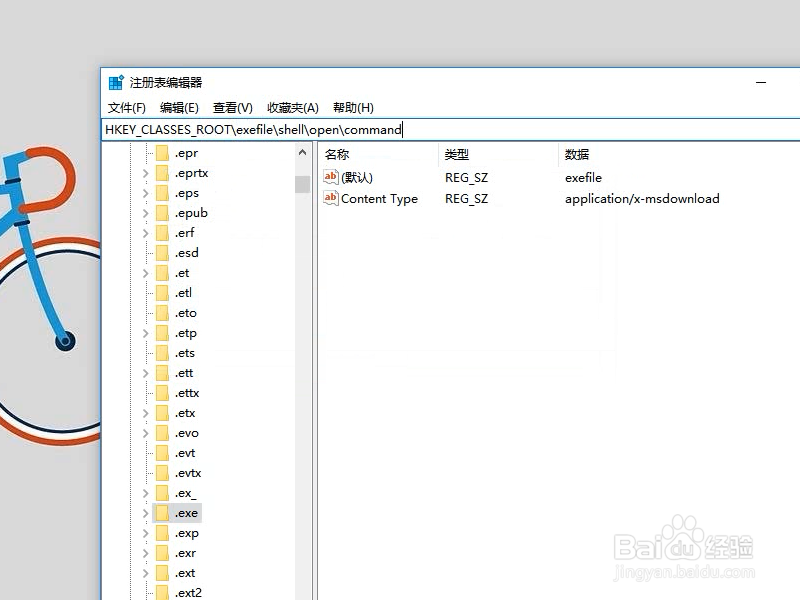Open the 收藏夹(A) menu

click(293, 108)
